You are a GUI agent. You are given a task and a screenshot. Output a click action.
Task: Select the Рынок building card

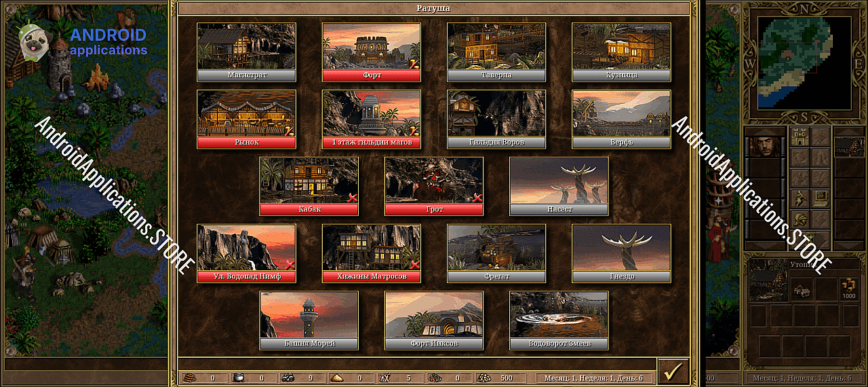pyautogui.click(x=246, y=119)
